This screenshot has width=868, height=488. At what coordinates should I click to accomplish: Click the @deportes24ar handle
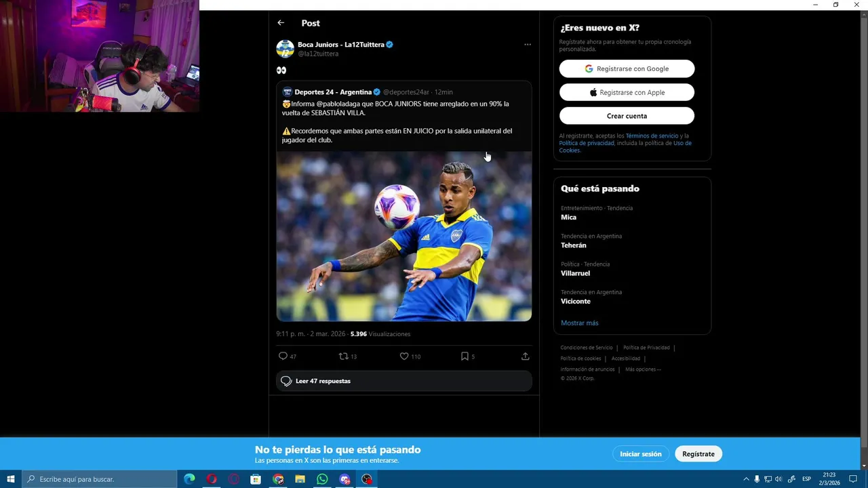point(406,92)
